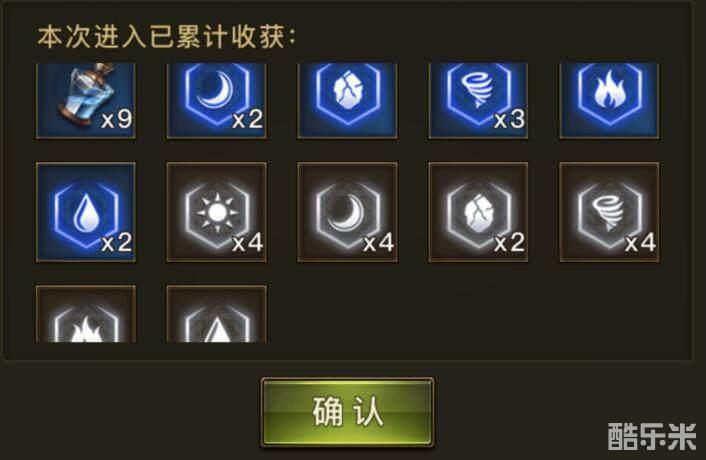Click the x9 count on potion
Screen dimensions: 706x460
click(117, 119)
